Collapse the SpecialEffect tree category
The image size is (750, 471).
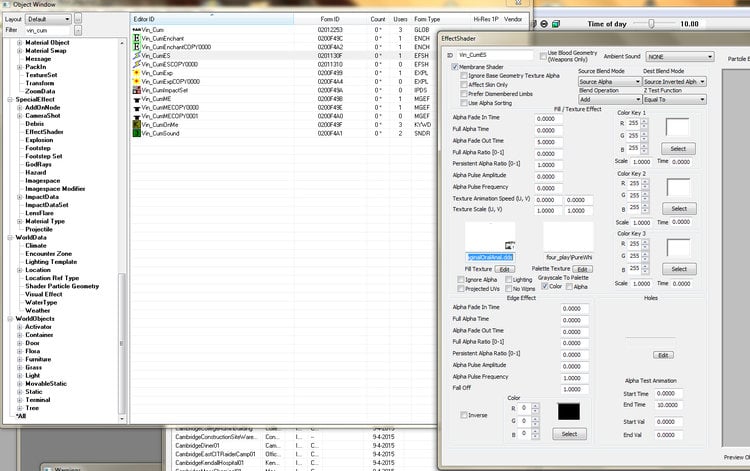tap(10, 99)
